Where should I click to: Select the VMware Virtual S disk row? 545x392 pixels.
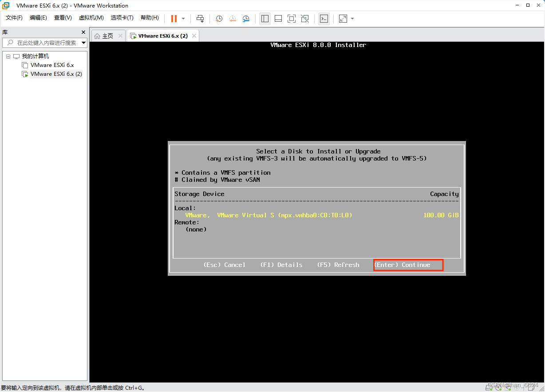[x=316, y=215]
